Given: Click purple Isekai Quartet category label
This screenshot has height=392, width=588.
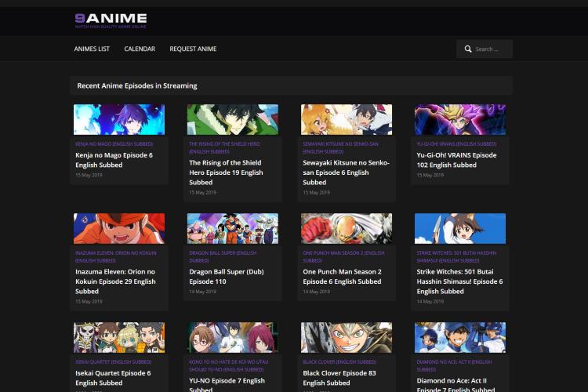Looking at the screenshot, I should coord(113,362).
